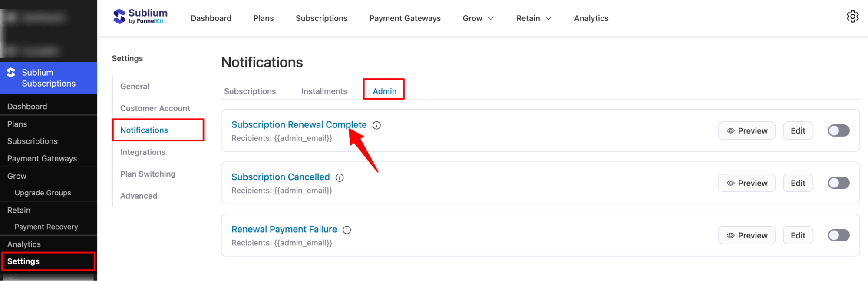Enable the Renewal Payment Failure notification toggle
The image size is (868, 281).
tap(838, 235)
